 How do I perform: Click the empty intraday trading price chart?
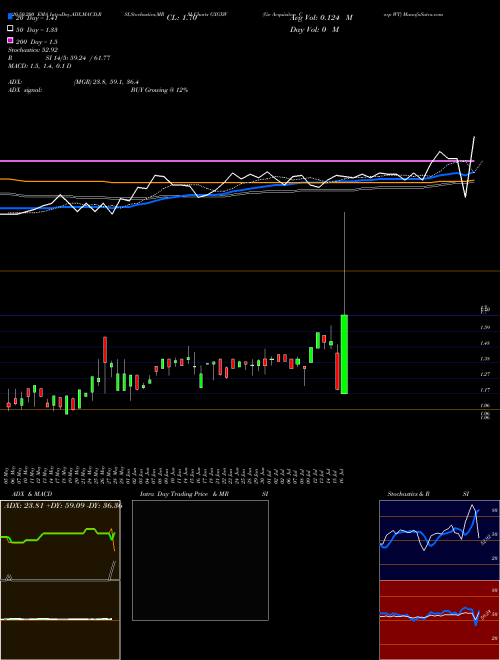pos(200,560)
